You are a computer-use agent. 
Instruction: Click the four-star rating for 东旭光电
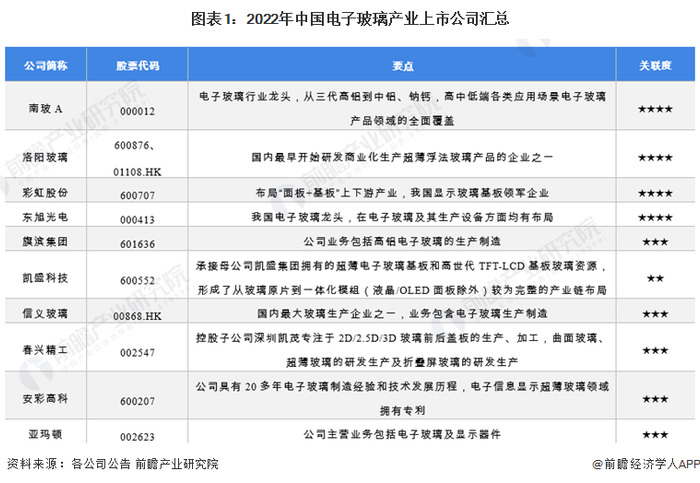coord(655,218)
